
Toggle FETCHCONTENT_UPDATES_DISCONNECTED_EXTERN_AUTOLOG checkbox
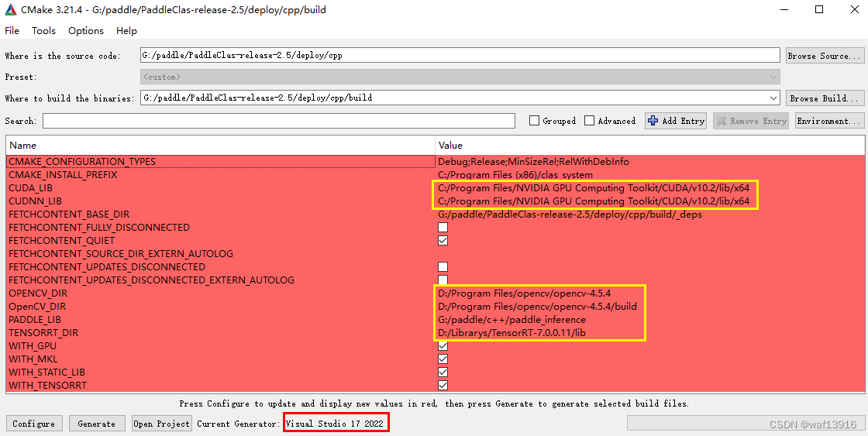(x=443, y=280)
